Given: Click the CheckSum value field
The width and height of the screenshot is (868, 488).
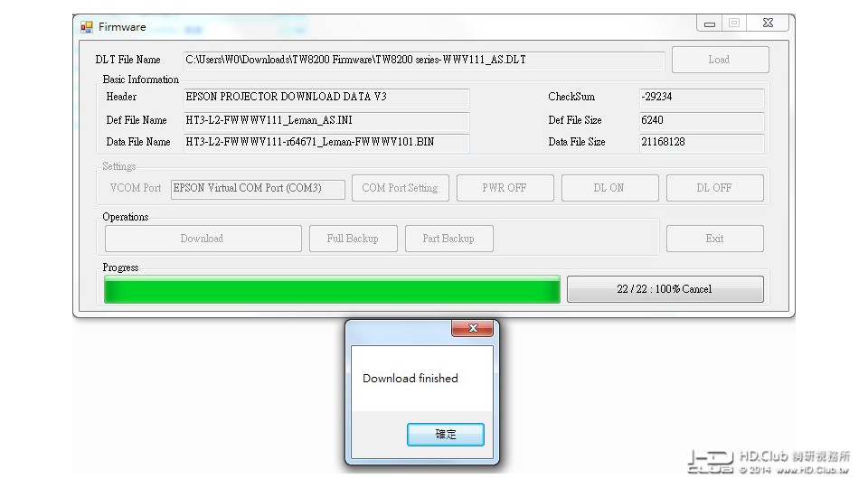Looking at the screenshot, I should [702, 98].
